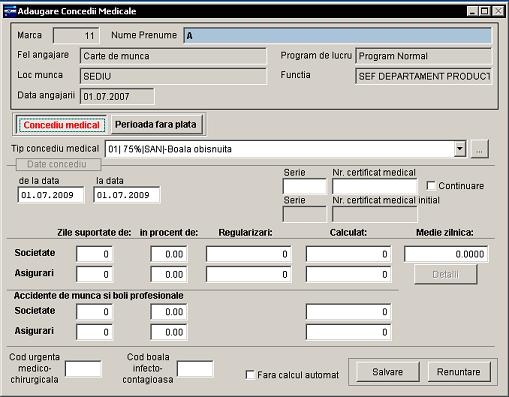Click the Detalii button
Viewport: 509px width, 397px height.
pos(445,274)
